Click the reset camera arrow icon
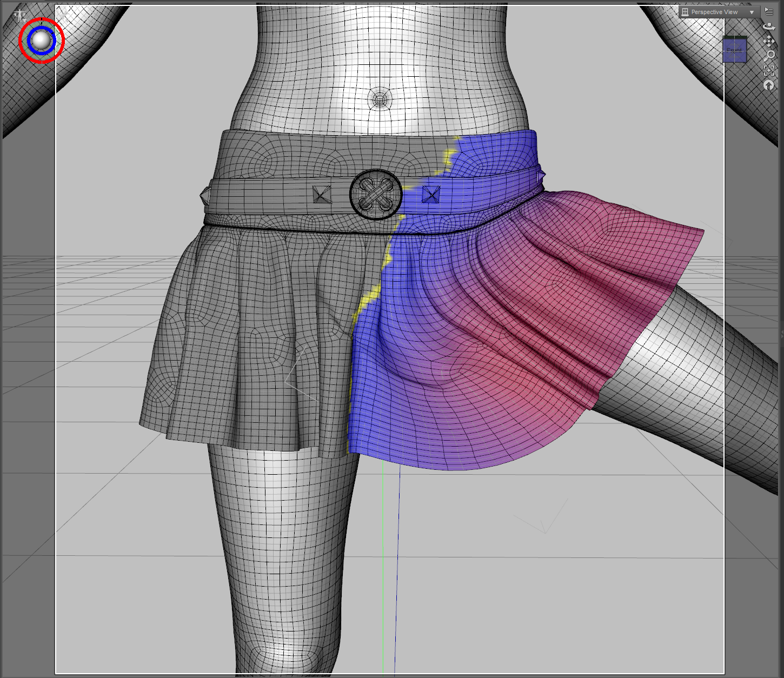The image size is (784, 678). (769, 85)
